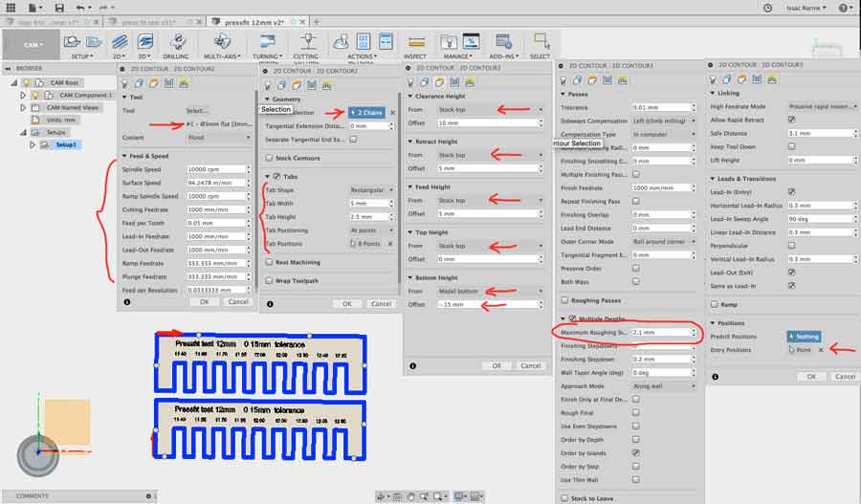The image size is (861, 504).
Task: Click the Save icon in title bar
Action: point(59,8)
